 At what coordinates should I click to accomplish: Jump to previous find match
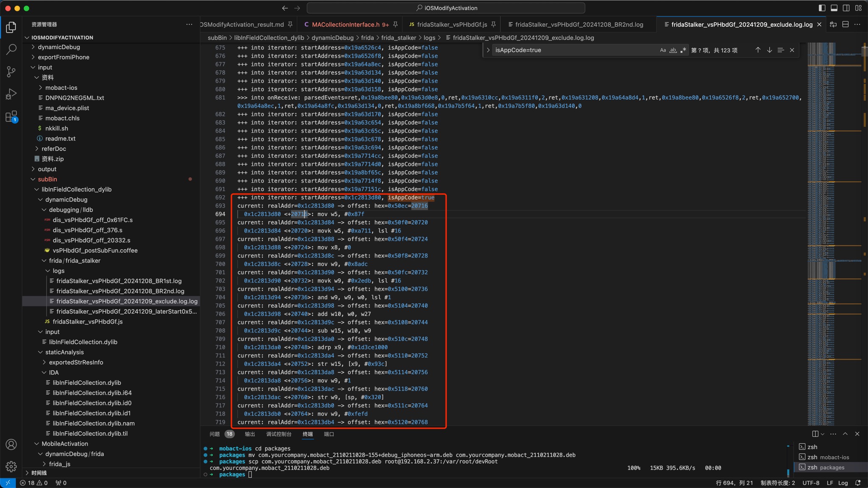coord(758,50)
